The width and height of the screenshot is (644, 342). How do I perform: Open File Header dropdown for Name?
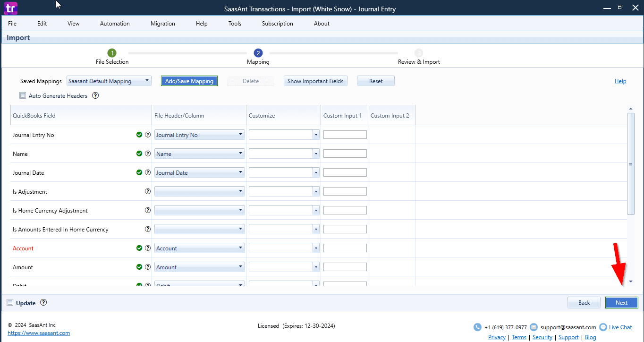point(200,154)
